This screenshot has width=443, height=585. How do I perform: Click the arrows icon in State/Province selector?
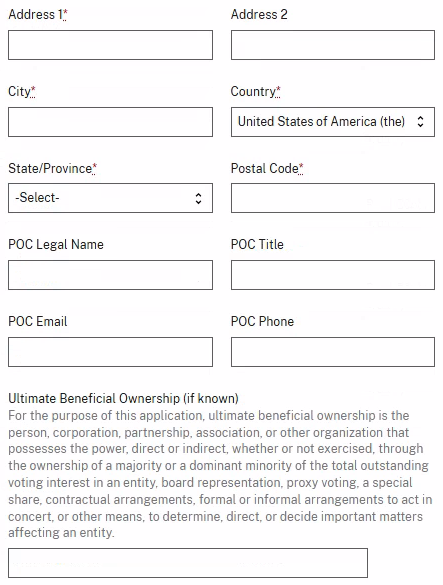click(199, 198)
